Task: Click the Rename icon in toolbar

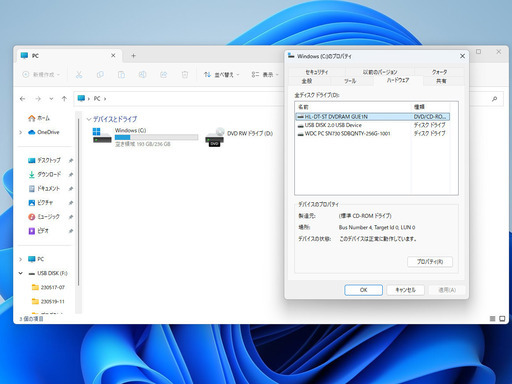Action: tap(142, 75)
